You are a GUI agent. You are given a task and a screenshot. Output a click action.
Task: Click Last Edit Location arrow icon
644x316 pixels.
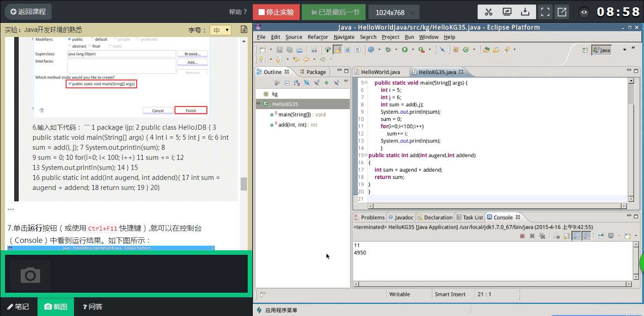pos(296,59)
